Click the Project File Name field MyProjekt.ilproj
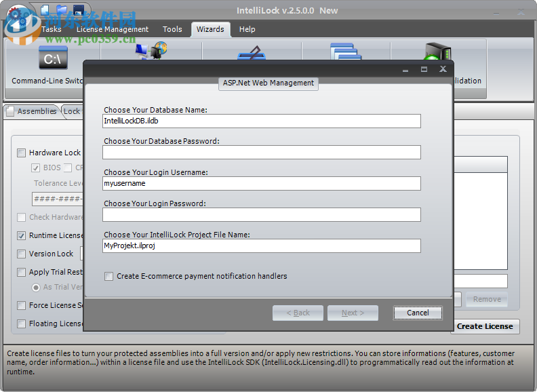This screenshot has width=537, height=392. (x=261, y=246)
